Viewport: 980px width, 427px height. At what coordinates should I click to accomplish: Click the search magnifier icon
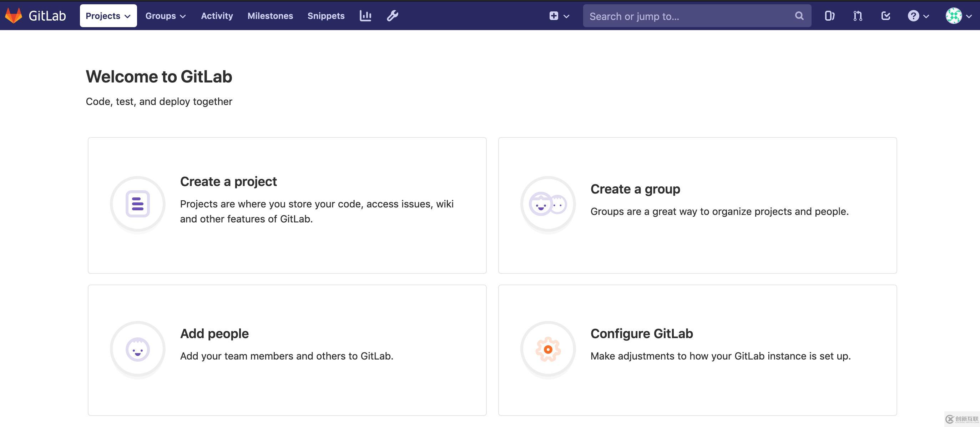click(799, 16)
